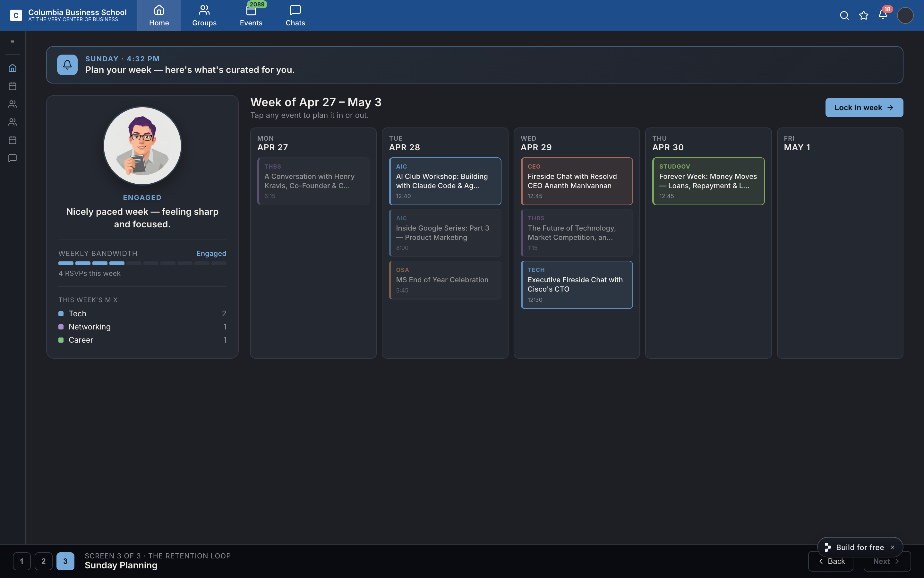This screenshot has width=924, height=578.
Task: Click the blue Tech color swatch
Action: (x=61, y=313)
